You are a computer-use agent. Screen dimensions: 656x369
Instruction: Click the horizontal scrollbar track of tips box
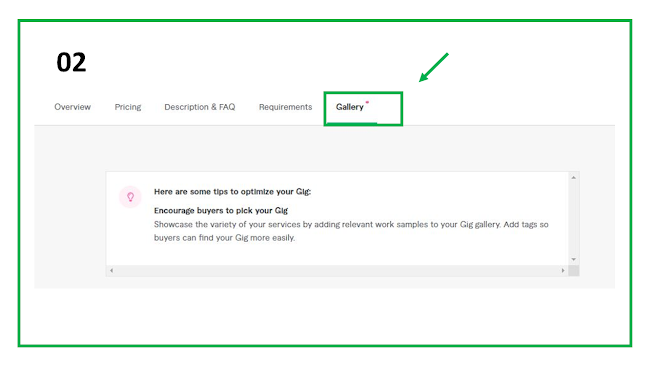coord(337,271)
